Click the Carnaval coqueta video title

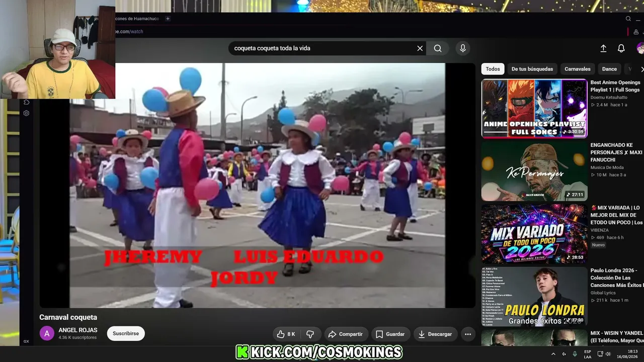pyautogui.click(x=68, y=317)
